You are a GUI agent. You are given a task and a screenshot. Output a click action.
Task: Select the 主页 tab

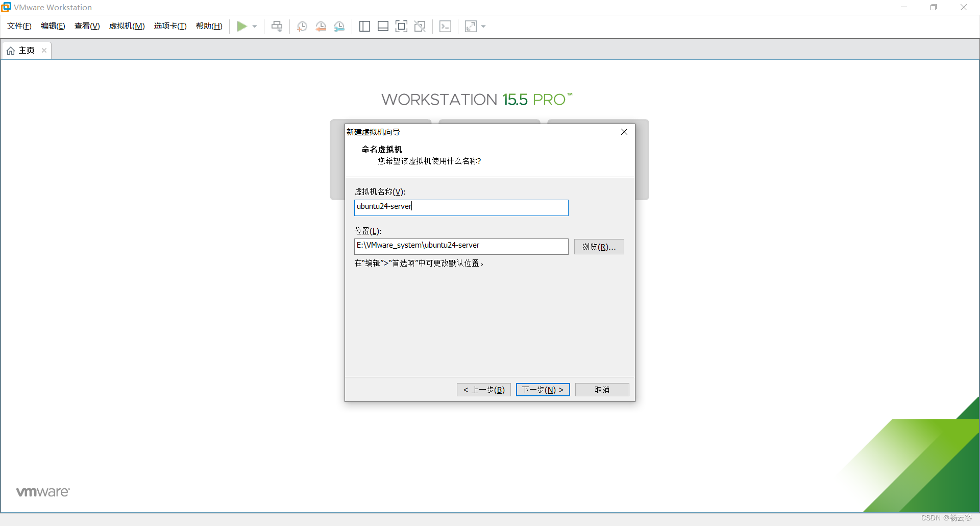[x=23, y=51]
